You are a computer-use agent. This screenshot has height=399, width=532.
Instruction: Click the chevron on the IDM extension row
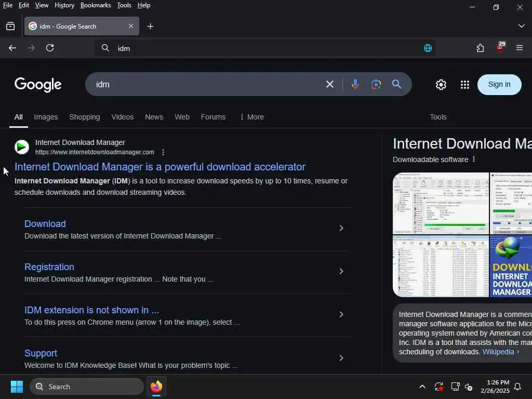[x=341, y=314]
